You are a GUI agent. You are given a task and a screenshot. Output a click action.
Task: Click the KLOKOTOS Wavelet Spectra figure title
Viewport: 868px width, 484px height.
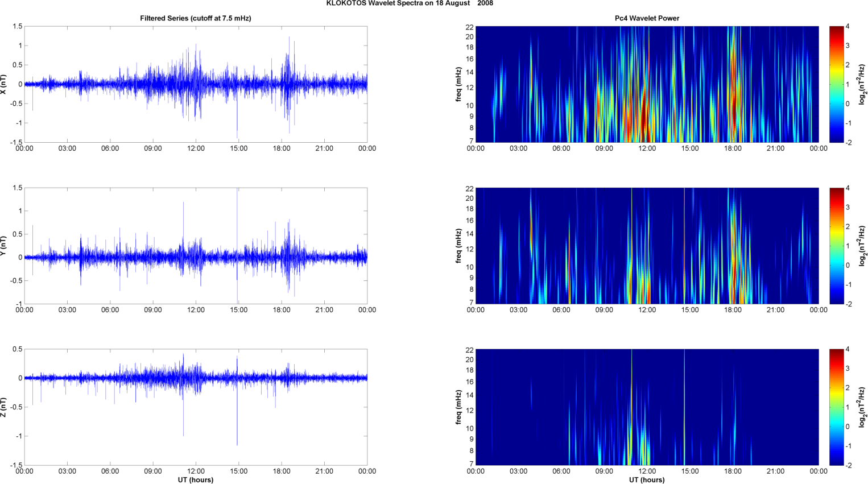coord(410,3)
